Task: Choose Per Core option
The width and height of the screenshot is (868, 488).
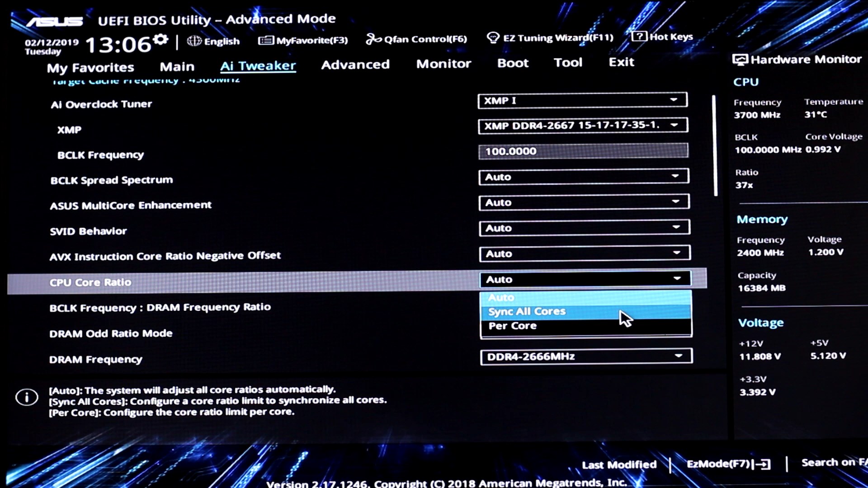Action: tap(586, 326)
